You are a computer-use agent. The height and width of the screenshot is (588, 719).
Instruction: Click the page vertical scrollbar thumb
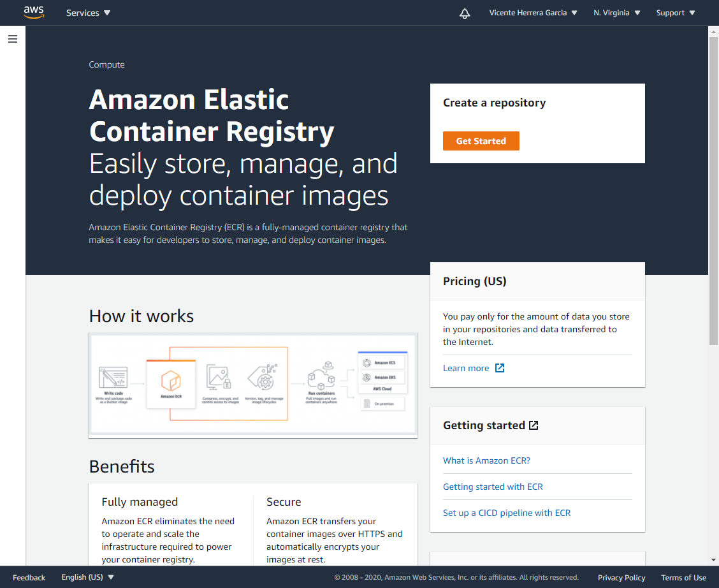tap(713, 190)
